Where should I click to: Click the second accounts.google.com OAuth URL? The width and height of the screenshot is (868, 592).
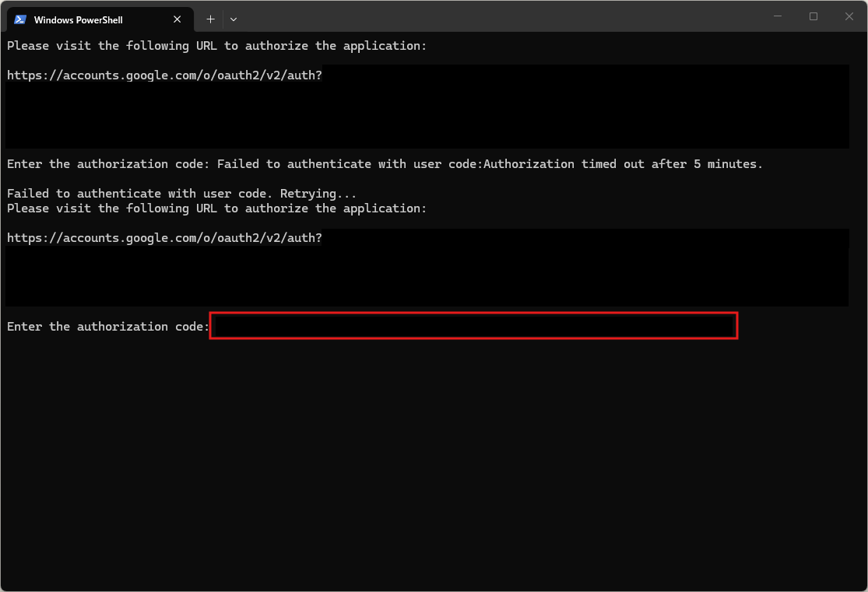pyautogui.click(x=164, y=238)
